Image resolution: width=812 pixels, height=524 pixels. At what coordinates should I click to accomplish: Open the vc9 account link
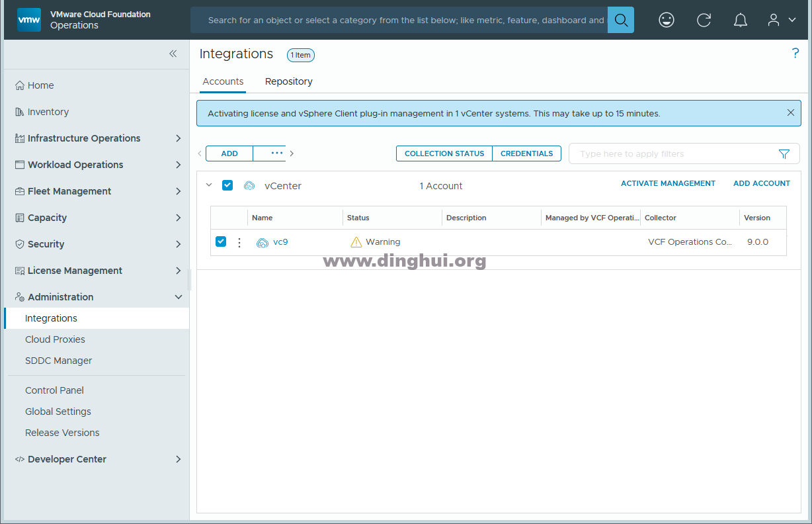(280, 242)
